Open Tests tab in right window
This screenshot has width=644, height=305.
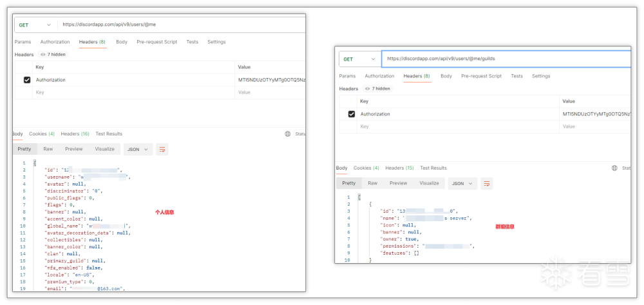click(x=516, y=76)
